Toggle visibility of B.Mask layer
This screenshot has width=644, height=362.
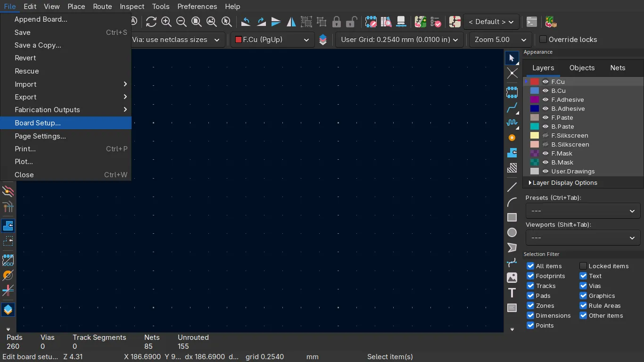pos(545,162)
